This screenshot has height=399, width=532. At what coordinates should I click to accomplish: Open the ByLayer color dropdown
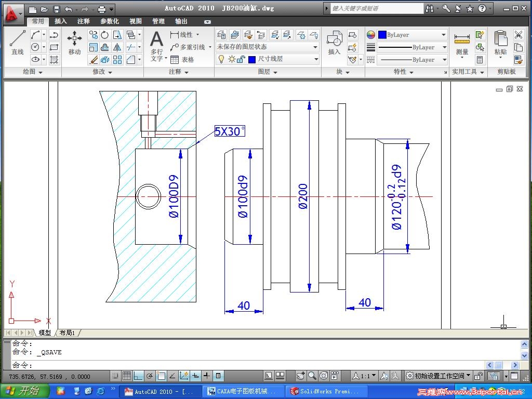tap(444, 35)
